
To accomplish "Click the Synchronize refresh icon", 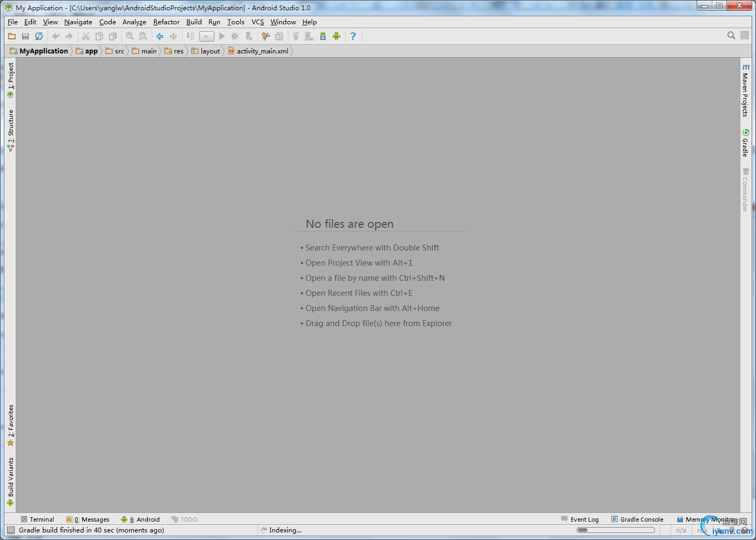I will pos(39,36).
